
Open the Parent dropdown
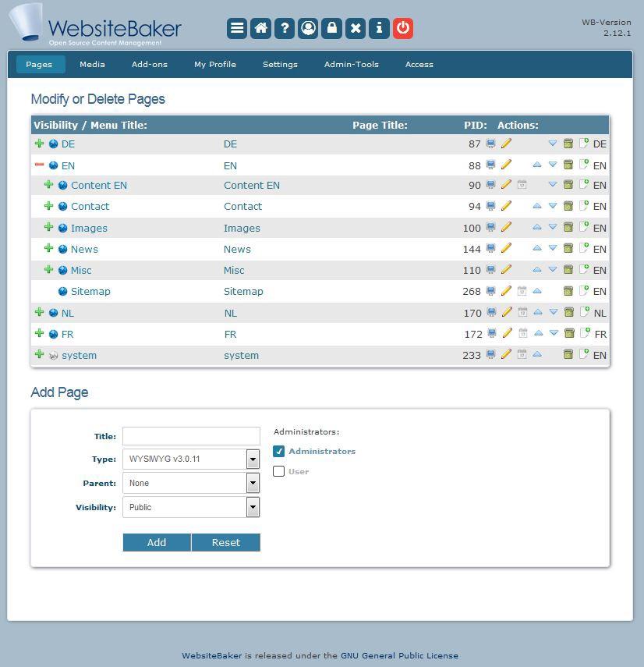point(252,483)
